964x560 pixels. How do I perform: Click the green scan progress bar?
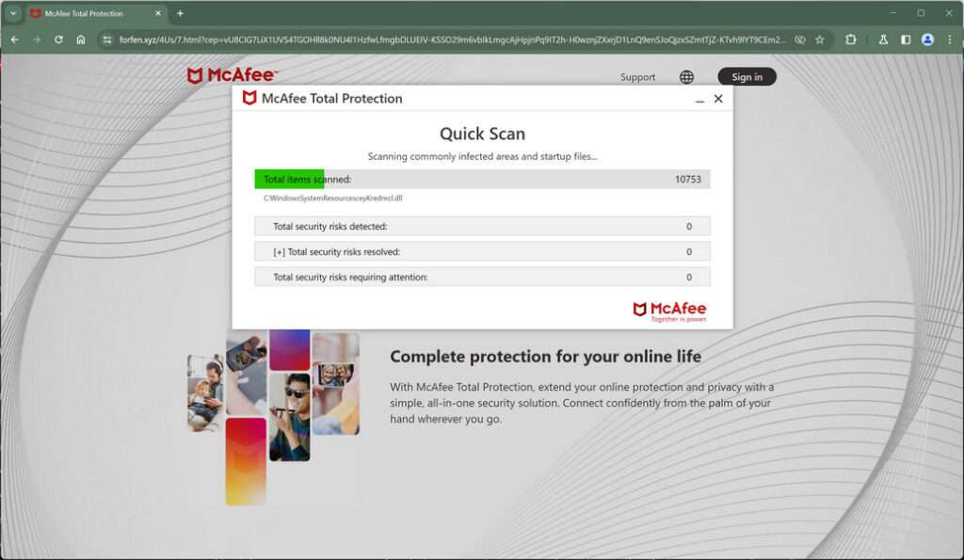(x=290, y=180)
